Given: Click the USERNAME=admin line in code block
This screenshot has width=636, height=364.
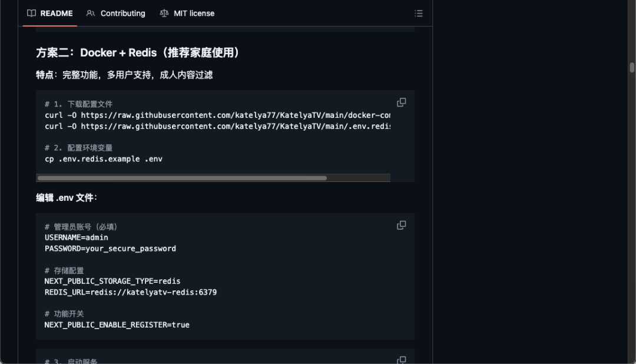Looking at the screenshot, I should [x=77, y=237].
